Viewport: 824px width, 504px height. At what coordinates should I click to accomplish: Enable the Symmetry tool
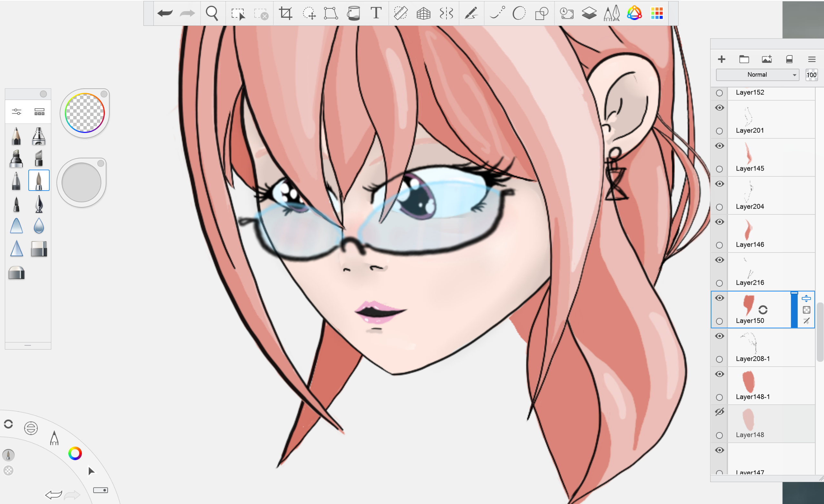tap(446, 13)
